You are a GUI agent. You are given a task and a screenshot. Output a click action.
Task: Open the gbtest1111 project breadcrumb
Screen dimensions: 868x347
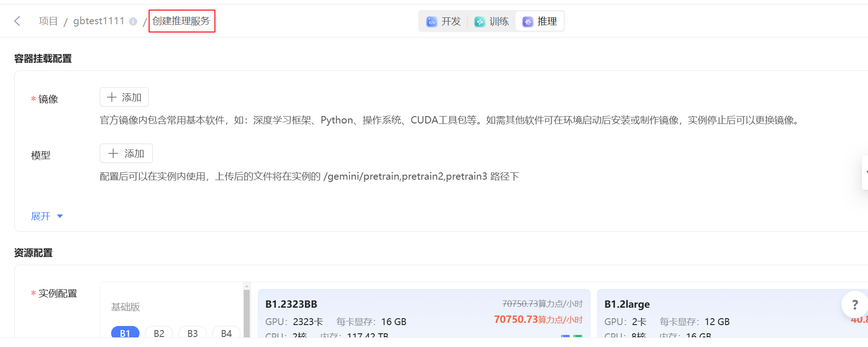[x=99, y=21]
